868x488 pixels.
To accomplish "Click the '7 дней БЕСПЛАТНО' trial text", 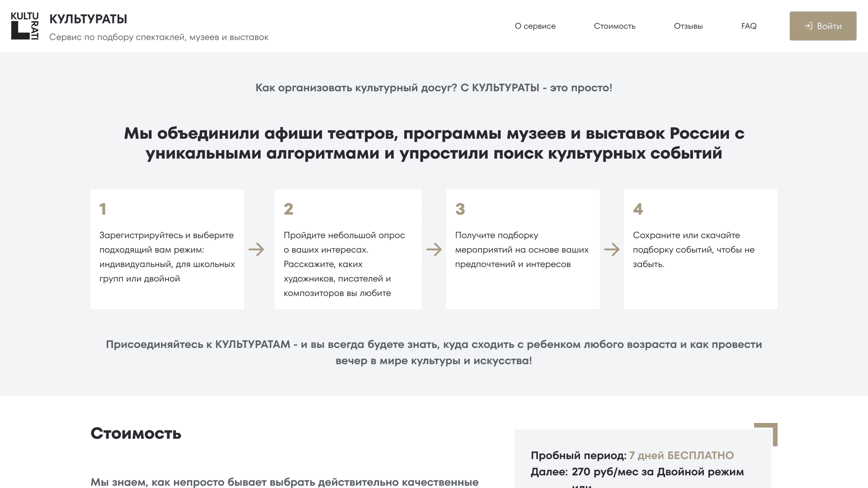I will tap(681, 455).
